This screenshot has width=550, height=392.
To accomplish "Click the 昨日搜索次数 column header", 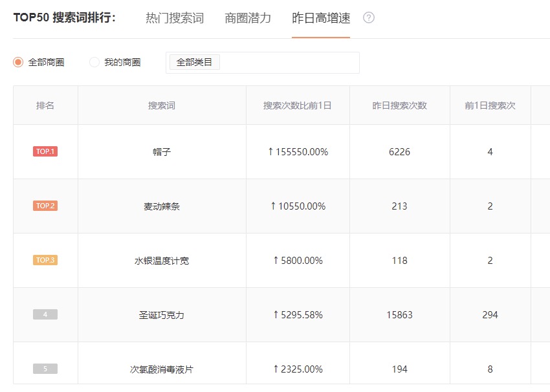I will [x=399, y=105].
